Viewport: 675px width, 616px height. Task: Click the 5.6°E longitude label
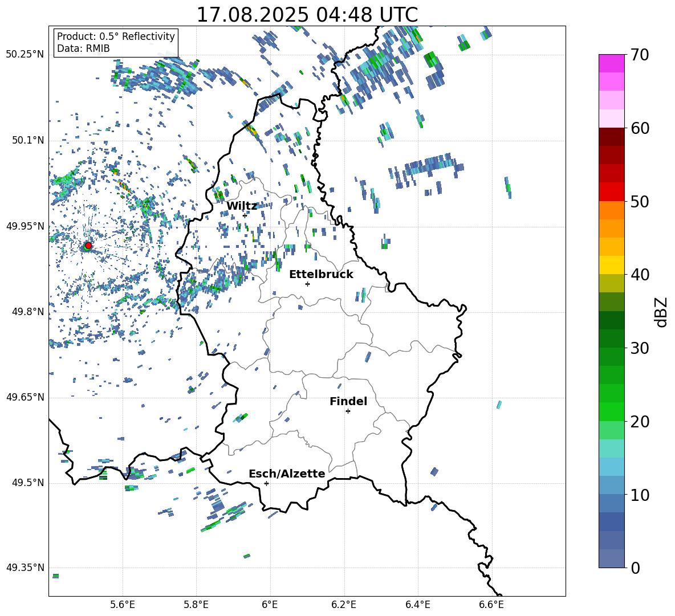pos(123,605)
